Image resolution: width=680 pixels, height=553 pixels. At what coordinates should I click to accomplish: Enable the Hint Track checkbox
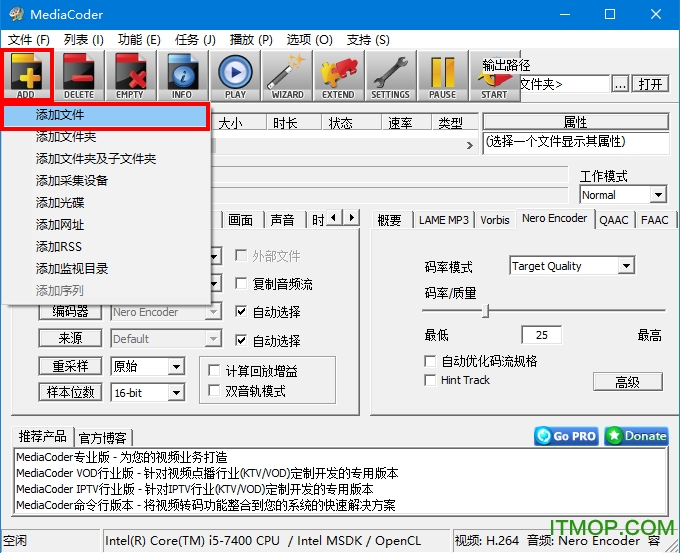point(430,380)
